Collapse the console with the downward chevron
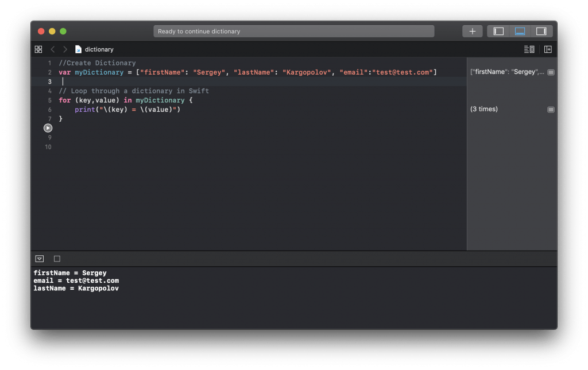Screen dimensions: 588x370 pyautogui.click(x=39, y=258)
